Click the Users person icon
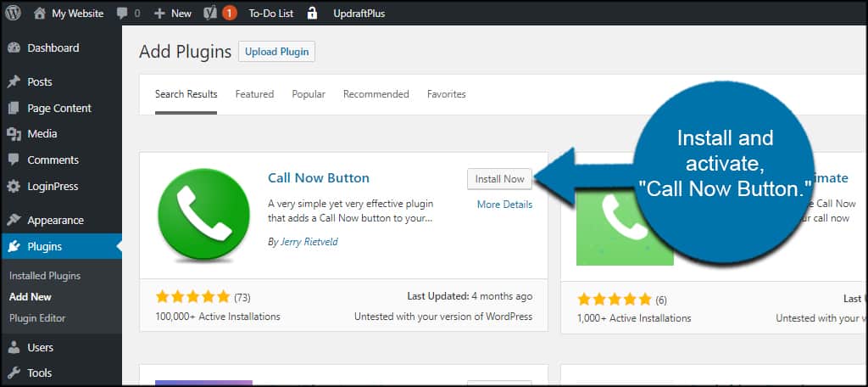The height and width of the screenshot is (387, 868). 14,348
